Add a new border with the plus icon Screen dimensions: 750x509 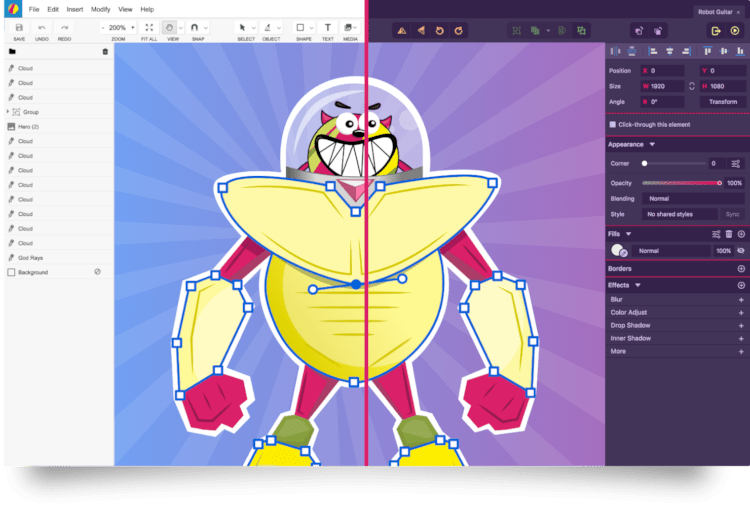coord(741,269)
